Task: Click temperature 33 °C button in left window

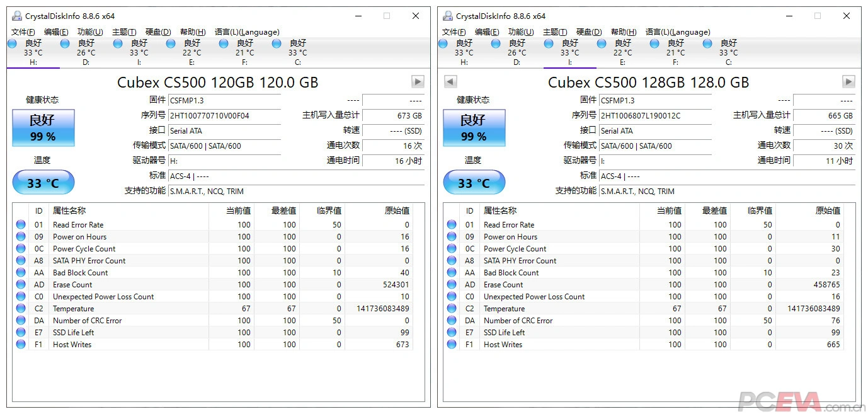Action: coord(43,183)
